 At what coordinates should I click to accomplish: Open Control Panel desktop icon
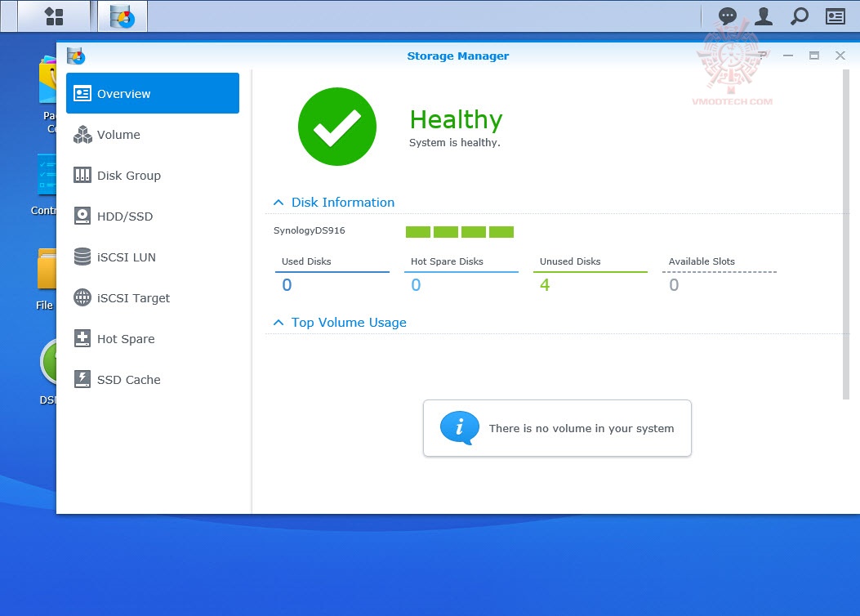point(47,175)
